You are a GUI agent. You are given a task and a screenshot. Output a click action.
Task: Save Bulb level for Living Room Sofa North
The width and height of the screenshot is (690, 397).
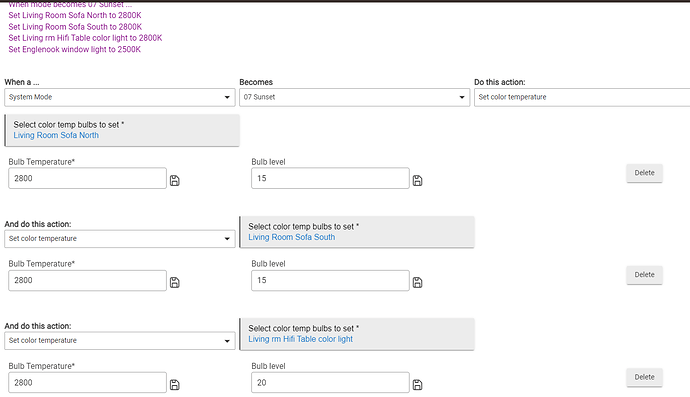coord(418,180)
